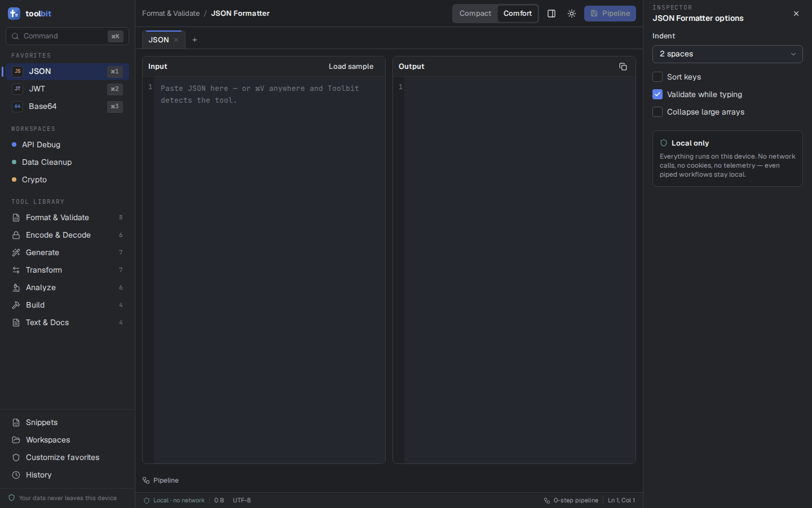
Task: Switch density to Comfort
Action: 518,14
